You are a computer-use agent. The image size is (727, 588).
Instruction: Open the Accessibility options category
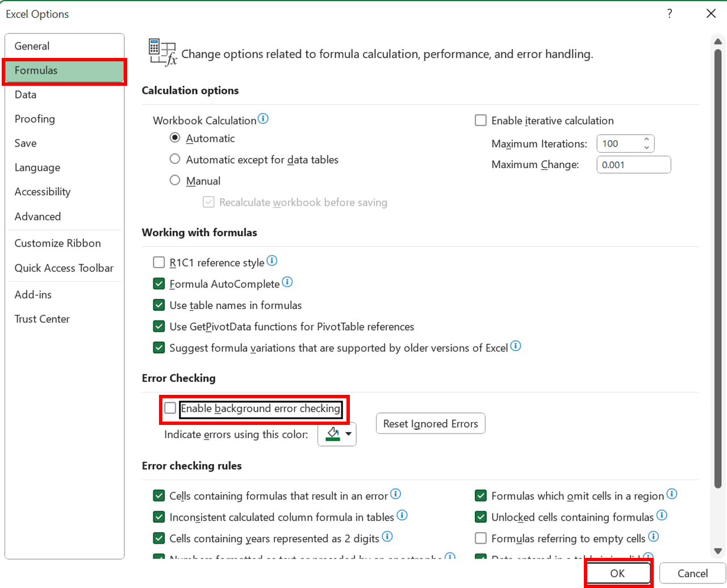coord(64,192)
